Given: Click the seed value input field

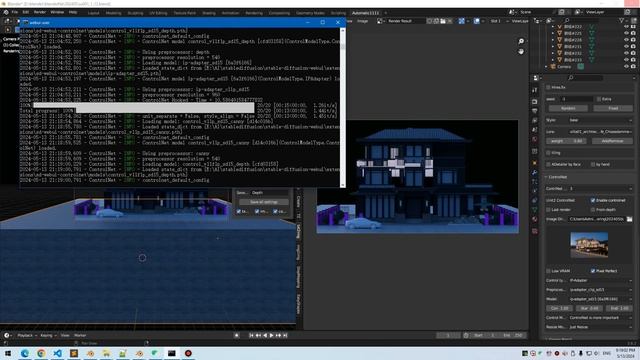Looking at the screenshot, I should click(576, 99).
